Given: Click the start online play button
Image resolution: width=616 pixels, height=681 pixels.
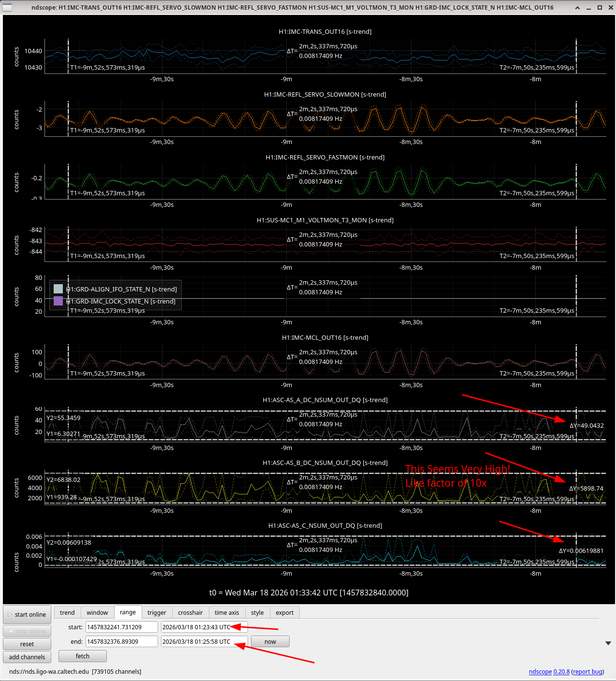Looking at the screenshot, I should point(27,614).
